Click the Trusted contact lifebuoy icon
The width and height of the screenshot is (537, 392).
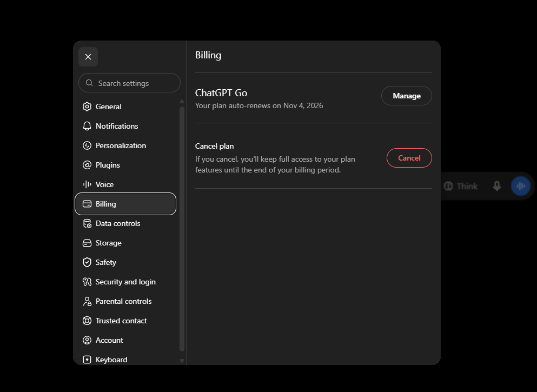coord(87,321)
